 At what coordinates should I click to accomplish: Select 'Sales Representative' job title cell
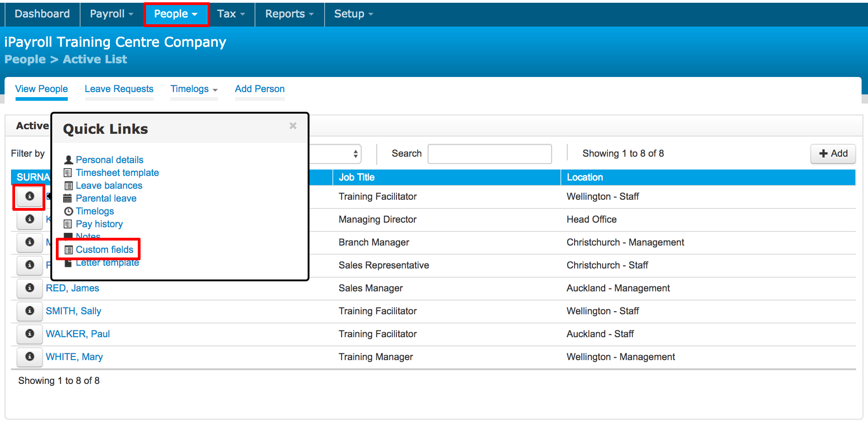pyautogui.click(x=384, y=265)
